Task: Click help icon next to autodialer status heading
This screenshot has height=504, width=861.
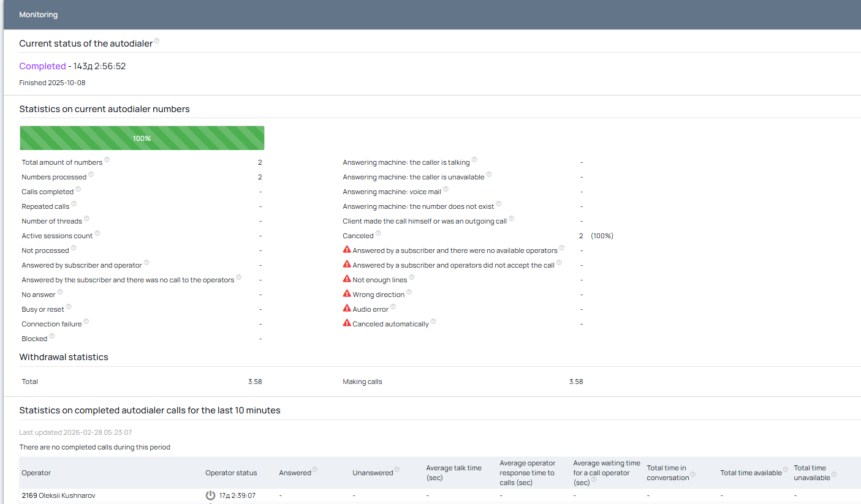Action: 157,41
